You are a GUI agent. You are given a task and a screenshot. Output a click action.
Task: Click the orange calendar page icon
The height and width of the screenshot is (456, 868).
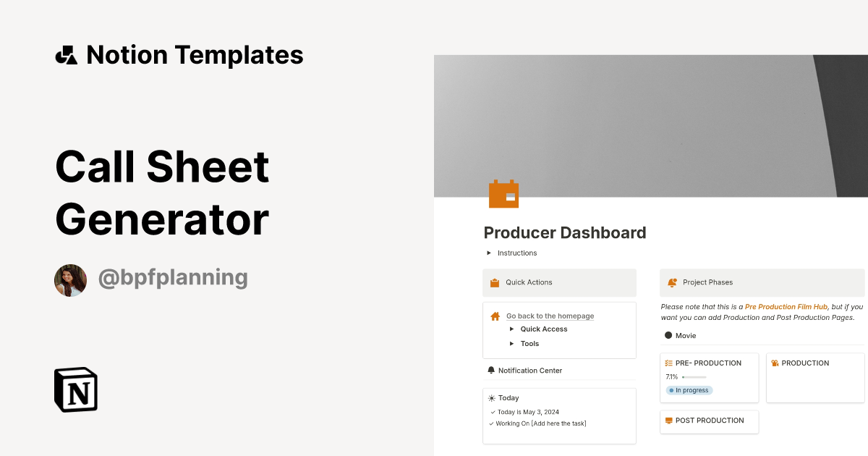click(x=503, y=194)
